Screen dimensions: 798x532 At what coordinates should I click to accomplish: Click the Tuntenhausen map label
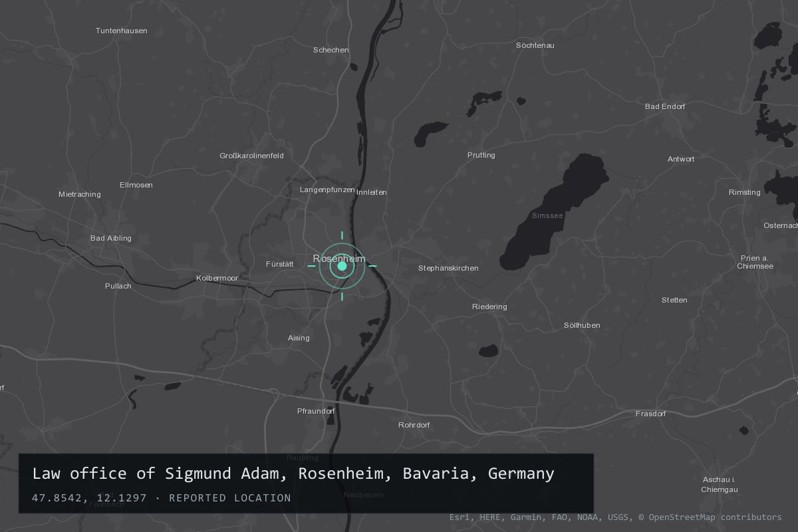click(122, 31)
